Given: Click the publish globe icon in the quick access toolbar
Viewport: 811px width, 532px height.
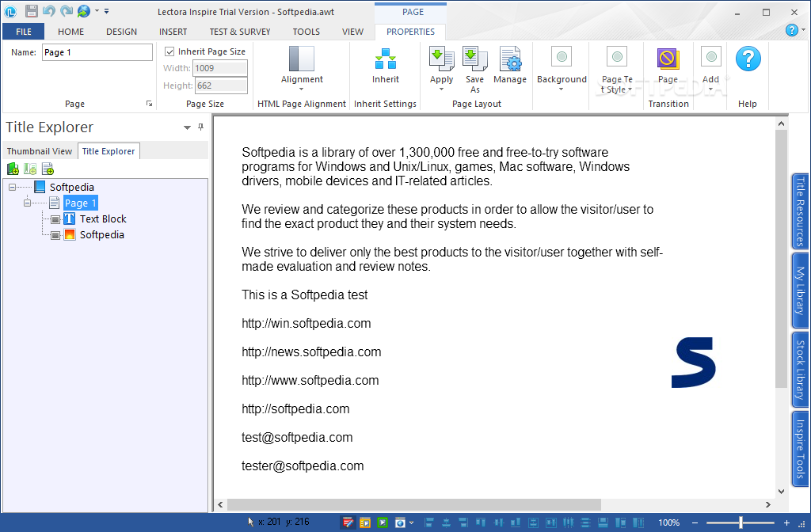Looking at the screenshot, I should pyautogui.click(x=83, y=11).
